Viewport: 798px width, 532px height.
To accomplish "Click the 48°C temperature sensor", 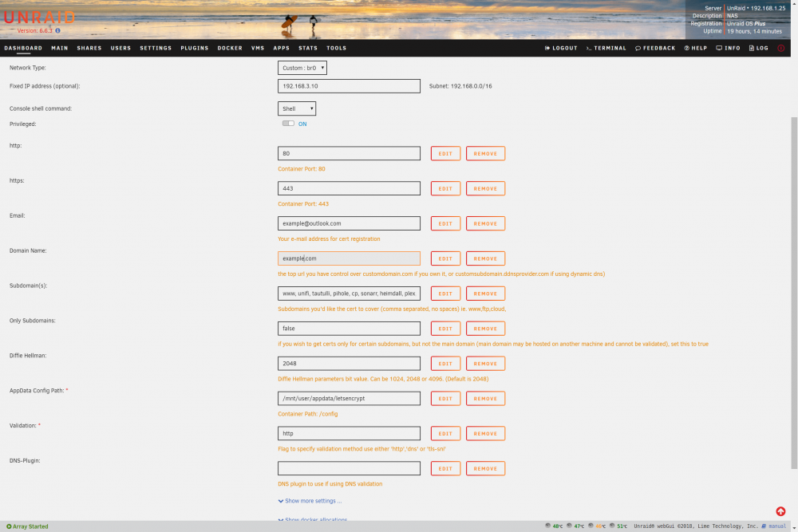I will tap(554, 526).
